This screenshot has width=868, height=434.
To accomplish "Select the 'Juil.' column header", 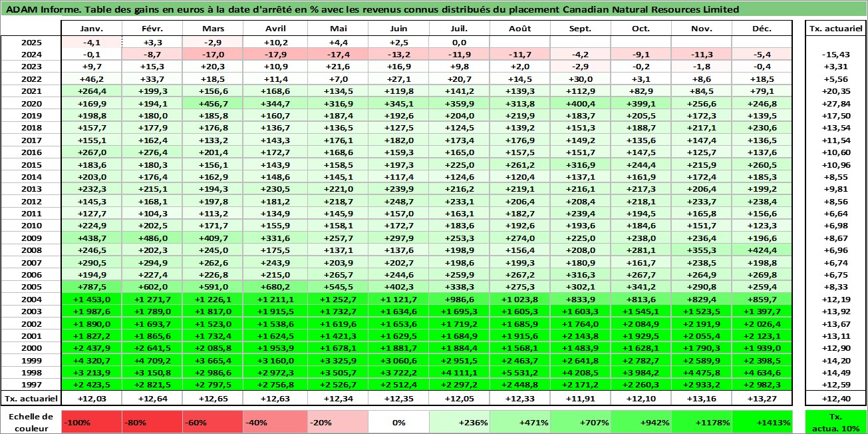I will (x=460, y=29).
